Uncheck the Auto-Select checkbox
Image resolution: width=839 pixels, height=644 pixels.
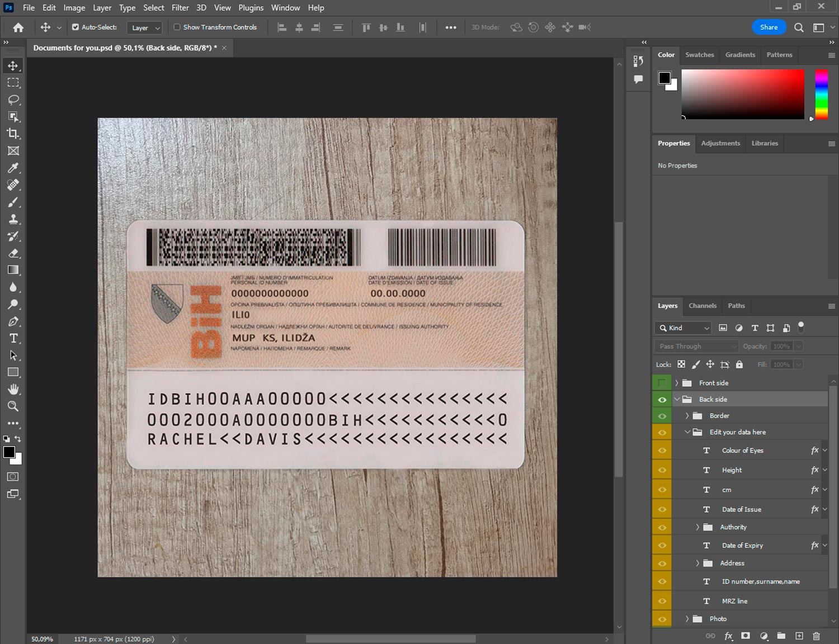point(76,27)
